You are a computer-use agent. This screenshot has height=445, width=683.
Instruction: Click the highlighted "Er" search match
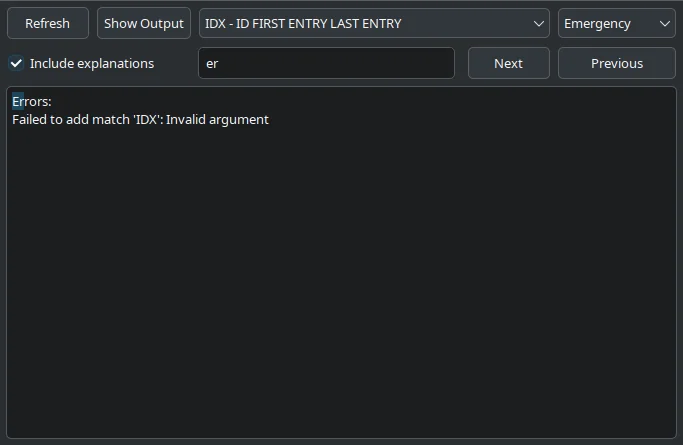(x=18, y=101)
